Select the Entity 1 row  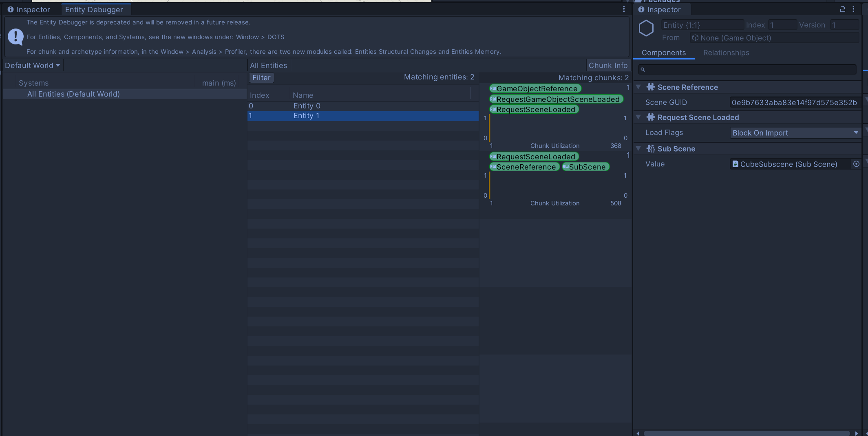coord(363,116)
